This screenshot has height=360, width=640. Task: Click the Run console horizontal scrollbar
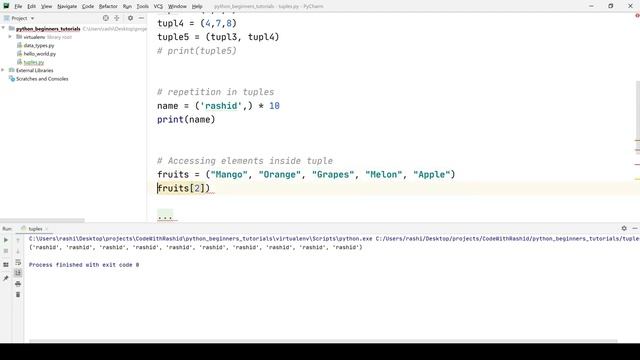tap(322, 341)
